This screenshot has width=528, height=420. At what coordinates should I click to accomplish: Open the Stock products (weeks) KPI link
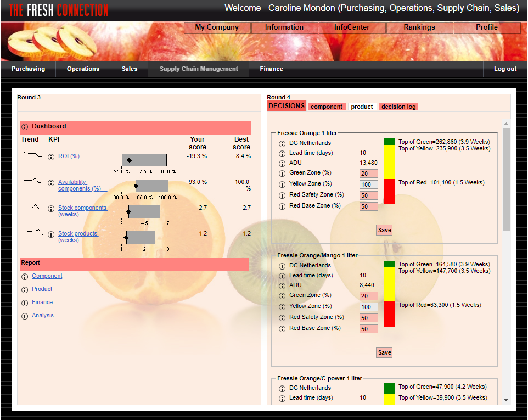[78, 237]
